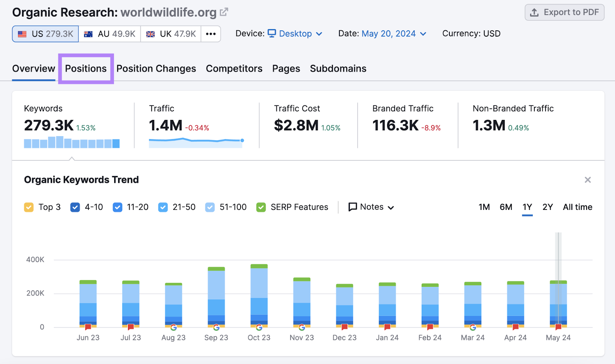Close the Organic Keywords Trend panel
The image size is (615, 364).
tap(588, 180)
